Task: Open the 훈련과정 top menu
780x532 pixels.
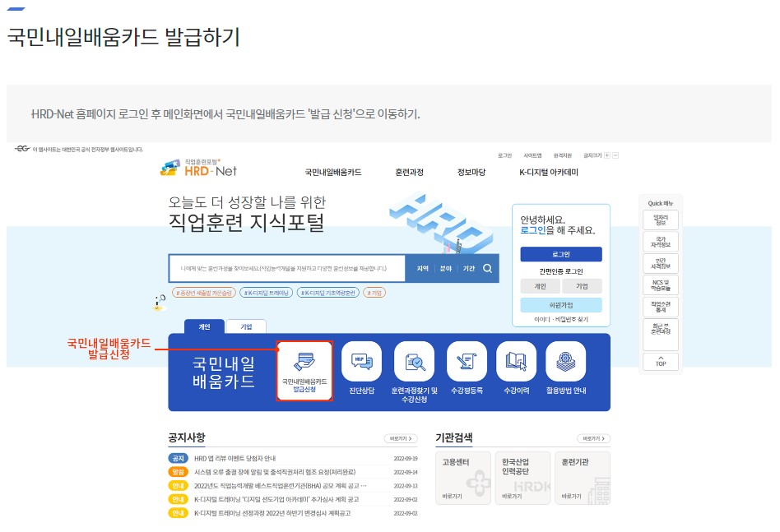Action: coord(410,172)
